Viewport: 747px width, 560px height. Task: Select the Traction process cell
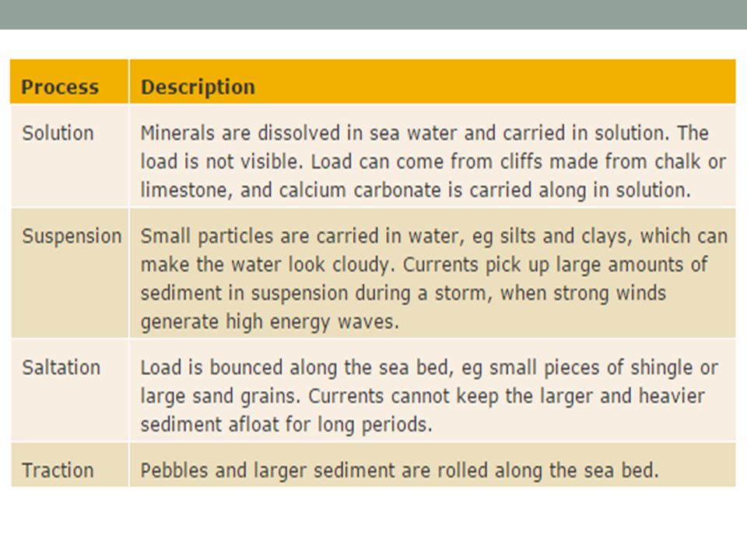(69, 465)
